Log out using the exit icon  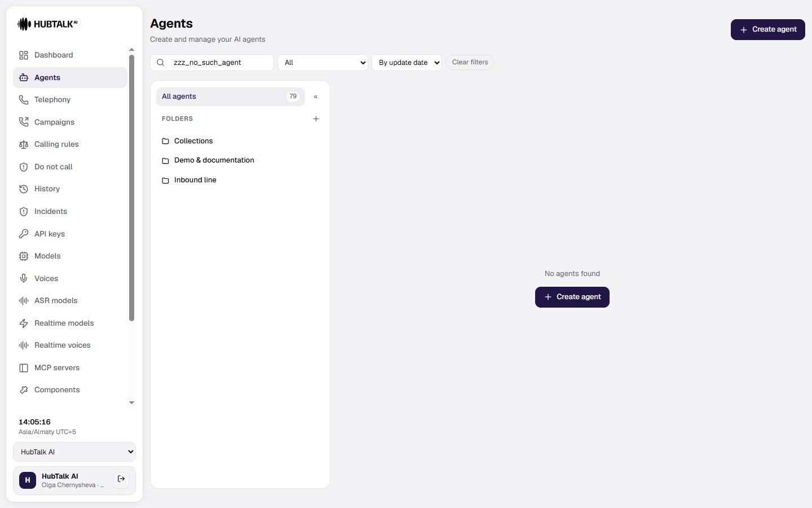point(121,479)
